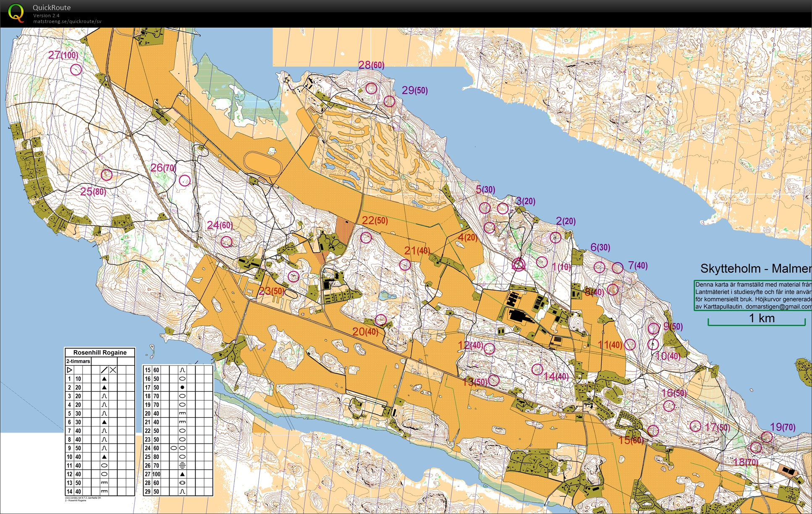Select control circle 15 (60)
Viewport: 812px width, 514px height.
[653, 430]
